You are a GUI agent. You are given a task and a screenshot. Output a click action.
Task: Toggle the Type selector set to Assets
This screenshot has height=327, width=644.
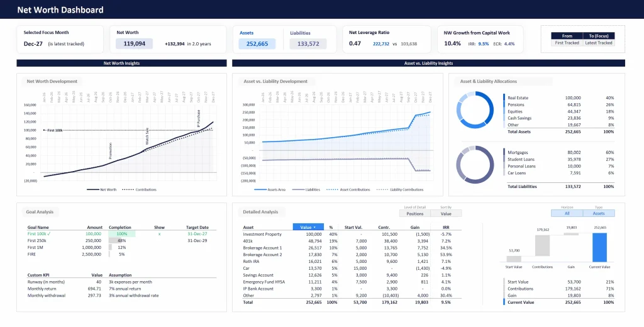(599, 214)
